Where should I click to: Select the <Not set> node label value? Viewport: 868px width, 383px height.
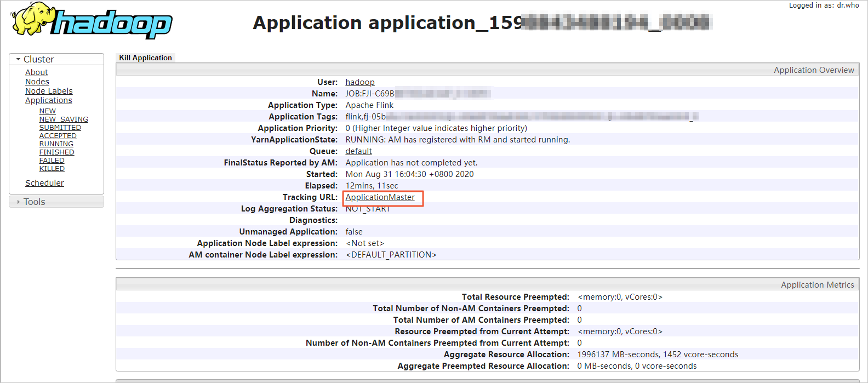(365, 243)
